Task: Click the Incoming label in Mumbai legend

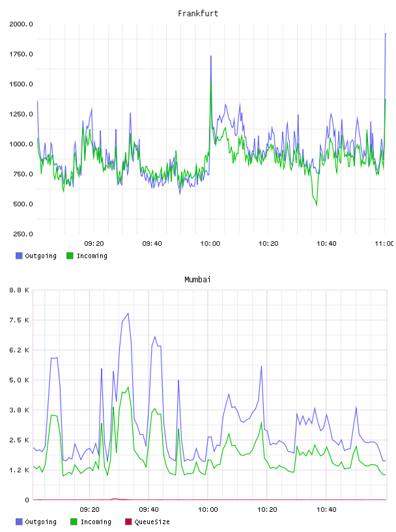Action: [x=96, y=522]
